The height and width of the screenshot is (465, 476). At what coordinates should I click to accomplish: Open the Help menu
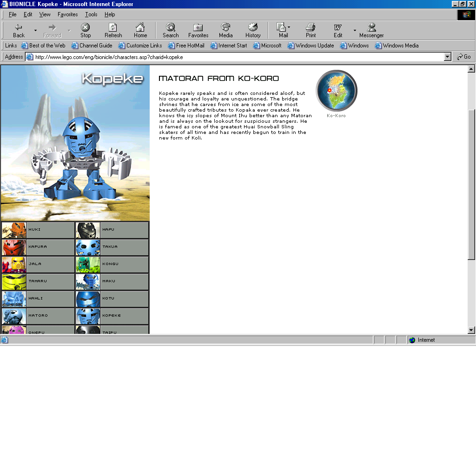tap(110, 14)
